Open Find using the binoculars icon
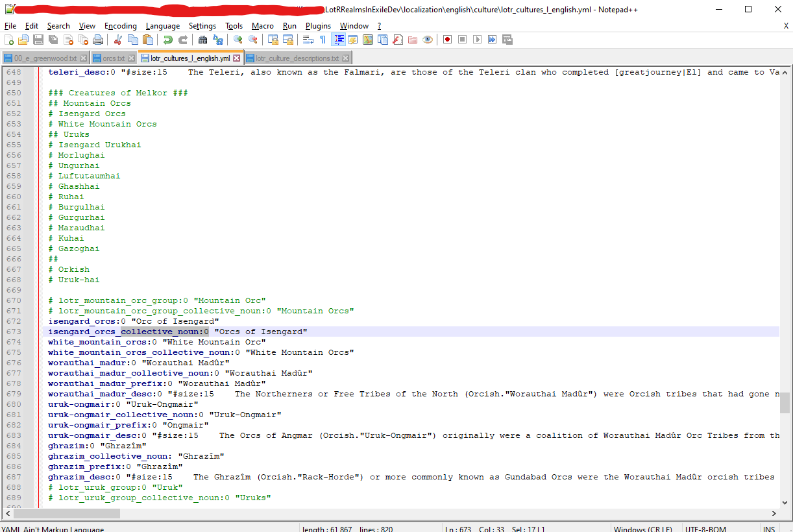Screen dimensions: 793x532 [x=202, y=40]
